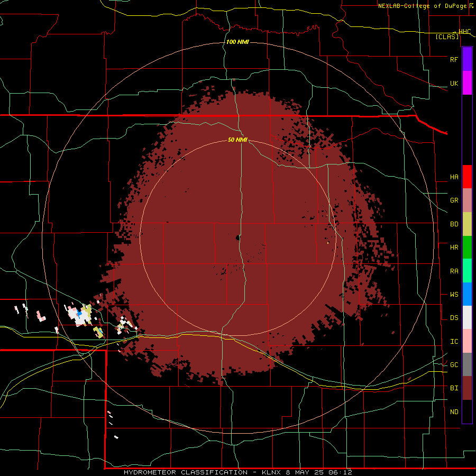Click the gray GC legend color swatch
This screenshot has width=476, height=476.
467,364
